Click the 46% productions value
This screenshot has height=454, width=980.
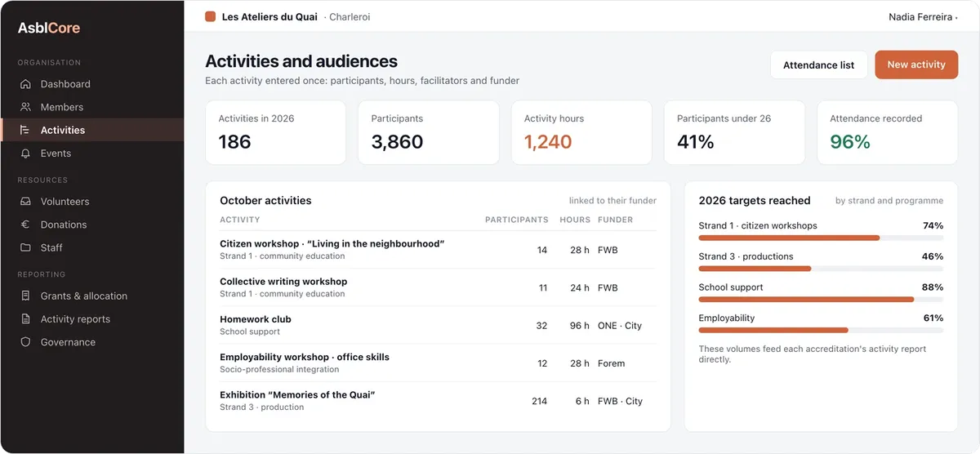coord(933,256)
